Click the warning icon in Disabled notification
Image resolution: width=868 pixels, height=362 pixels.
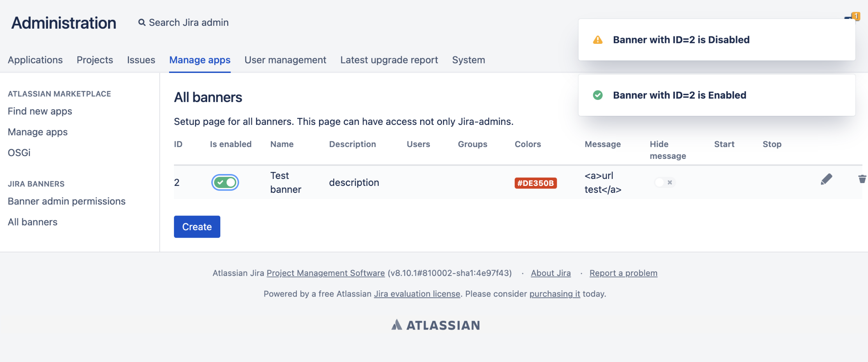tap(598, 40)
